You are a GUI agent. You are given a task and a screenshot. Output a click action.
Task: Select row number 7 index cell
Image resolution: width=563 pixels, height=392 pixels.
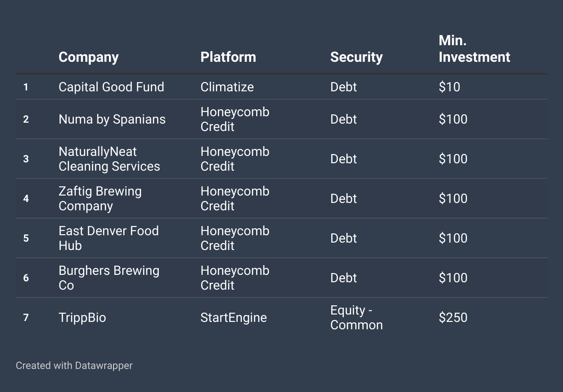(x=26, y=318)
